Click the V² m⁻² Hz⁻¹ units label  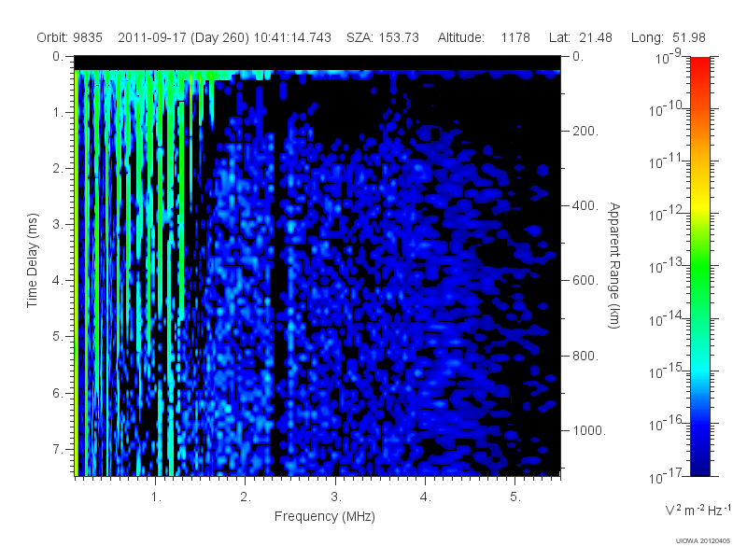tap(698, 510)
